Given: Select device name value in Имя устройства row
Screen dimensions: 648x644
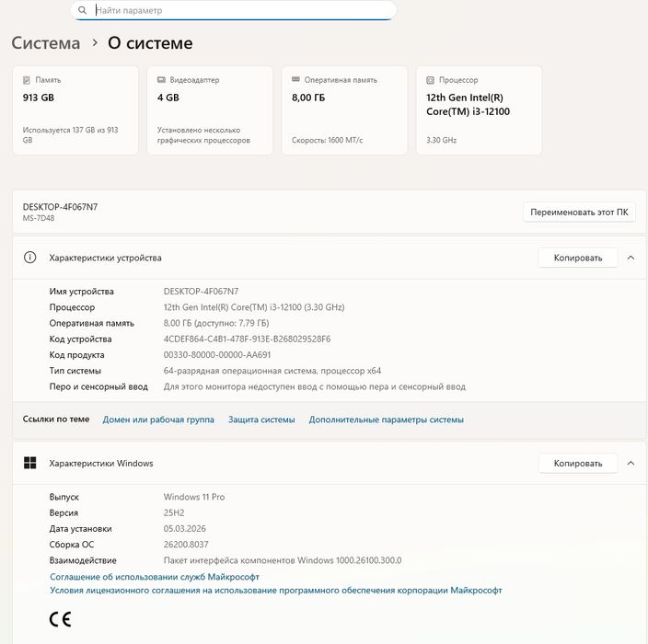Looking at the screenshot, I should (202, 292).
